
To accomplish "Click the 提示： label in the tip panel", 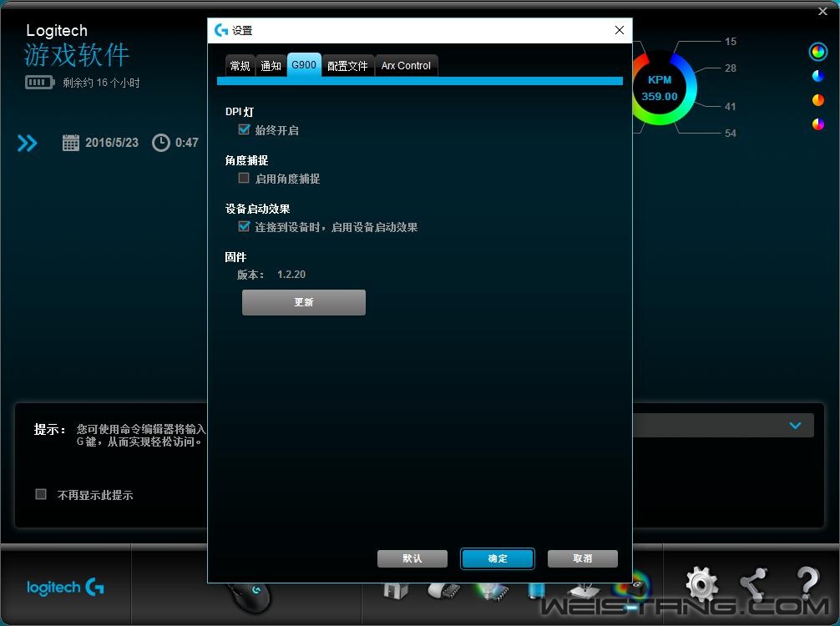I will tap(50, 430).
